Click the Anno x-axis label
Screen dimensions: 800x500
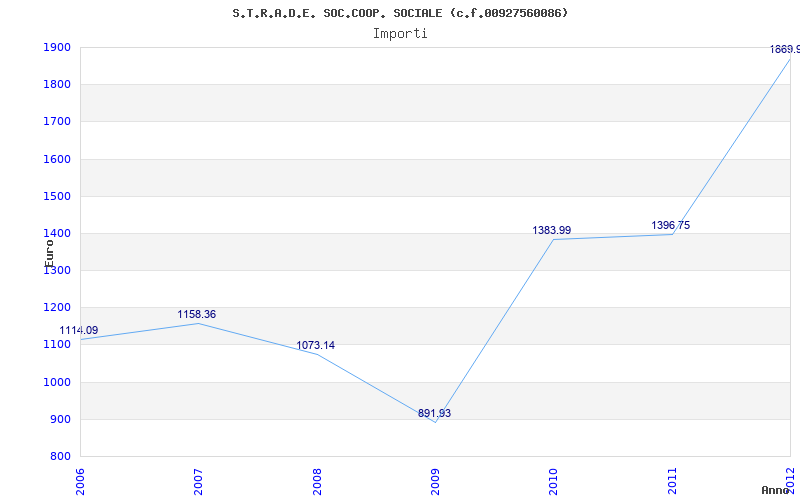pos(775,490)
